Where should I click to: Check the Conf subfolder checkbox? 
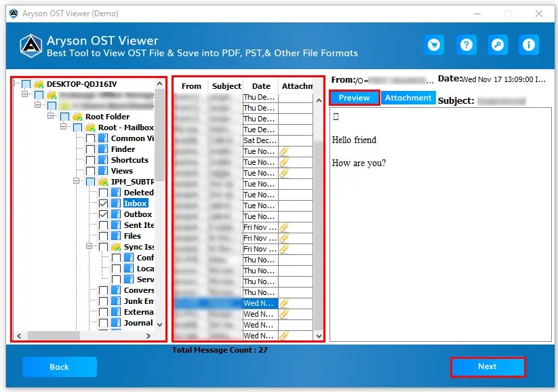point(117,258)
